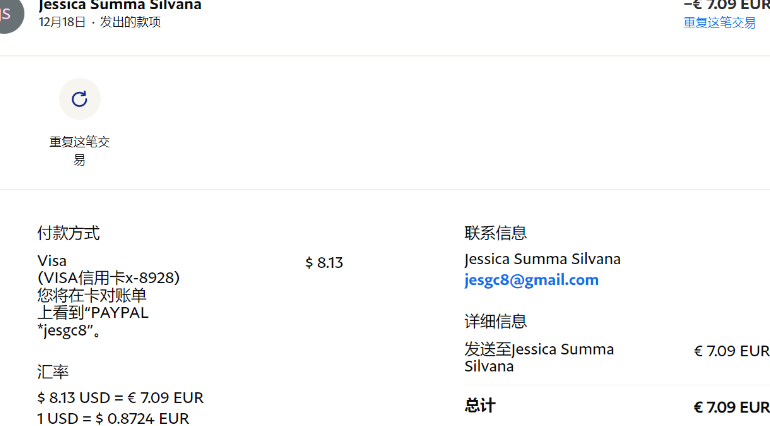
Task: Click the 重复这笔交易 label under the icon
Action: (80, 151)
